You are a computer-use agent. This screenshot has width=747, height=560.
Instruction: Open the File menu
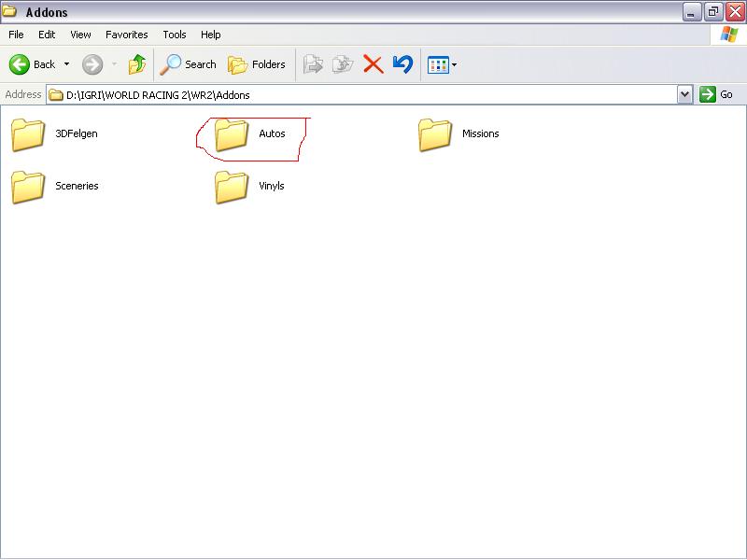[16, 35]
